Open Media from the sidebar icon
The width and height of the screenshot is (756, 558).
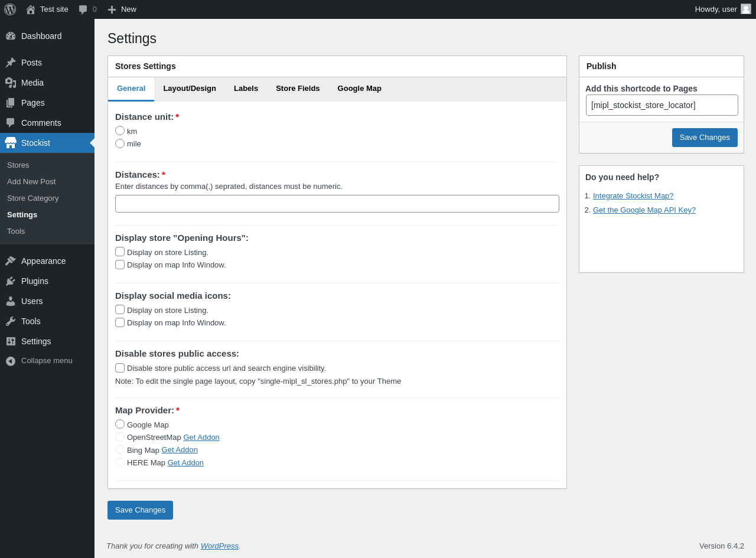coord(11,83)
